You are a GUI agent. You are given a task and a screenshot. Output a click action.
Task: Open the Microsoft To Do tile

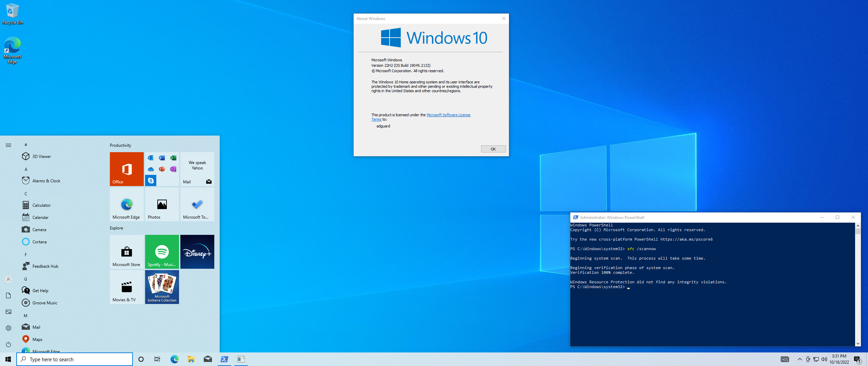point(197,204)
